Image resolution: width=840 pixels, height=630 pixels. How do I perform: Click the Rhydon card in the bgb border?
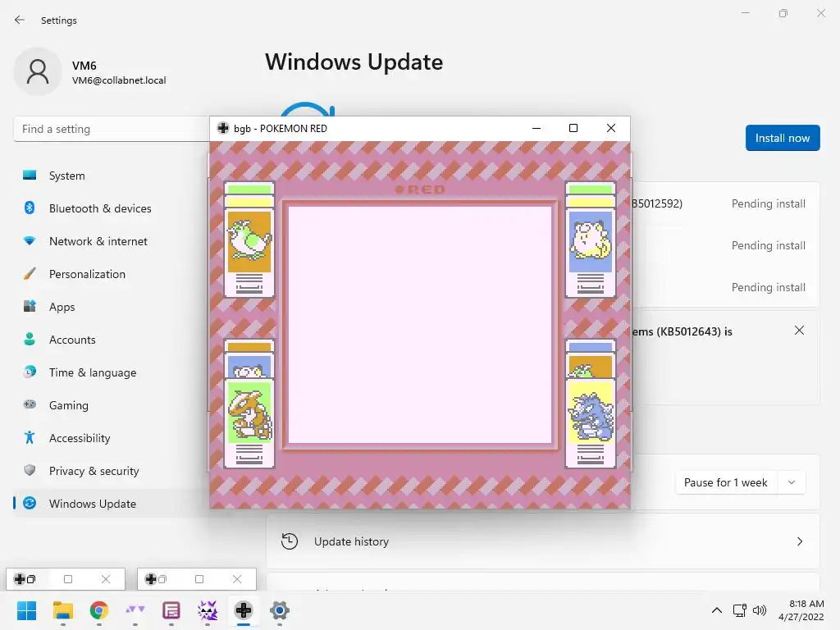(x=591, y=423)
